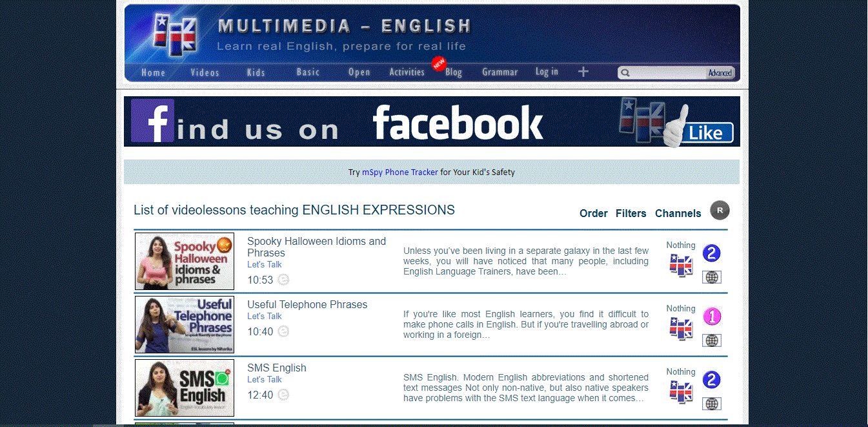Open the Grammar section
Image resolution: width=868 pixels, height=427 pixels.
click(500, 72)
